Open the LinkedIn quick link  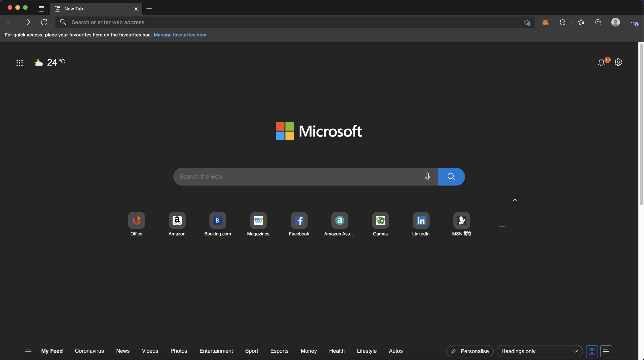coord(421,224)
